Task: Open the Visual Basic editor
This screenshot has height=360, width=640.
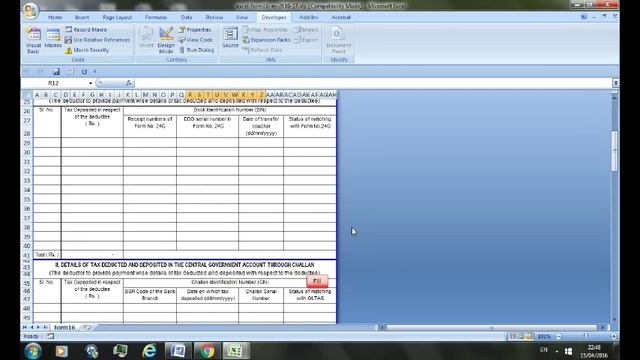Action: (33, 40)
